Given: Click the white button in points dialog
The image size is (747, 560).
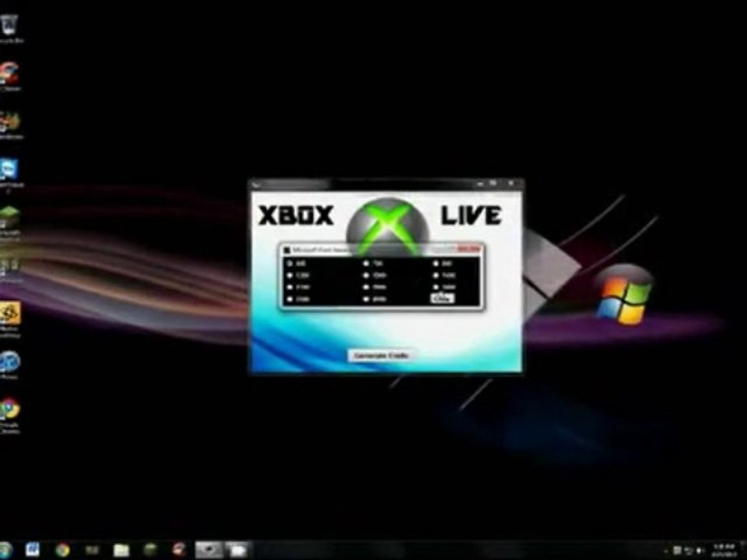Looking at the screenshot, I should 442,299.
